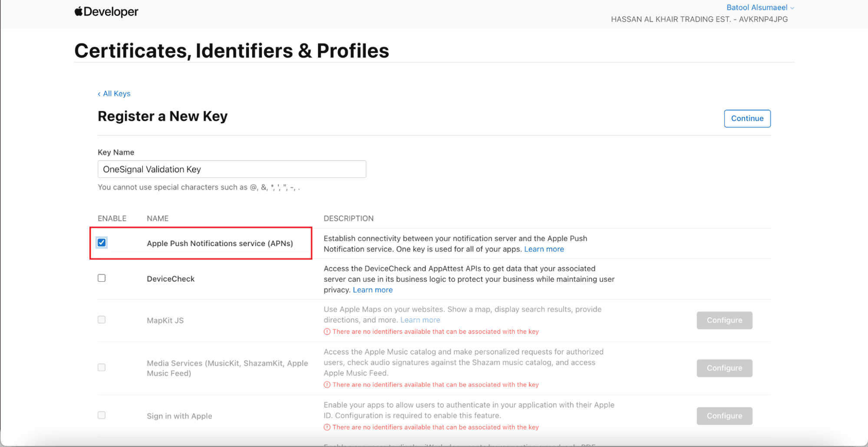Open Learn more link for APNs

[544, 249]
